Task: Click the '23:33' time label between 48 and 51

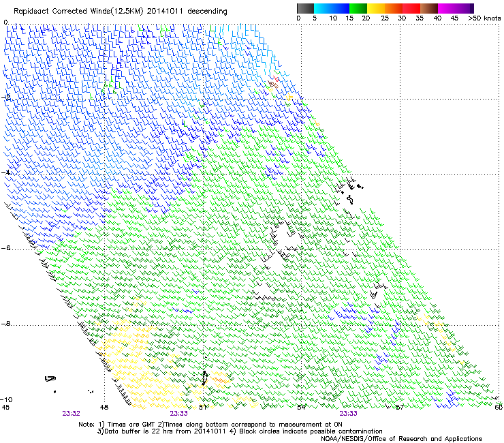Action: click(178, 414)
